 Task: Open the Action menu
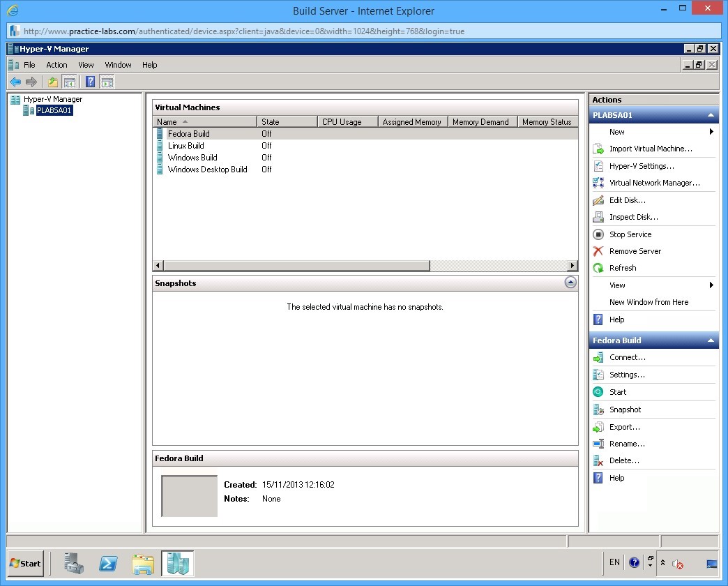(x=56, y=65)
